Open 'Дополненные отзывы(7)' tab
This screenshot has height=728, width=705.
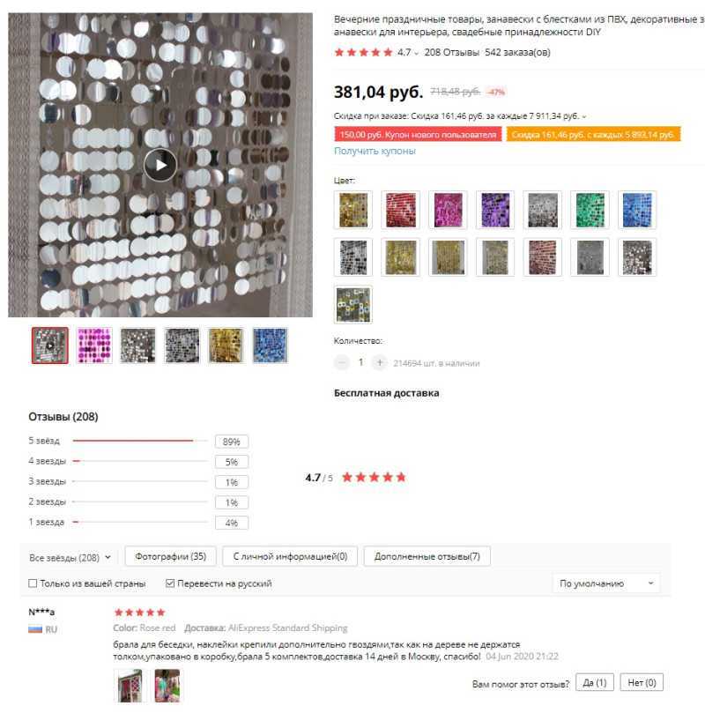(x=427, y=556)
